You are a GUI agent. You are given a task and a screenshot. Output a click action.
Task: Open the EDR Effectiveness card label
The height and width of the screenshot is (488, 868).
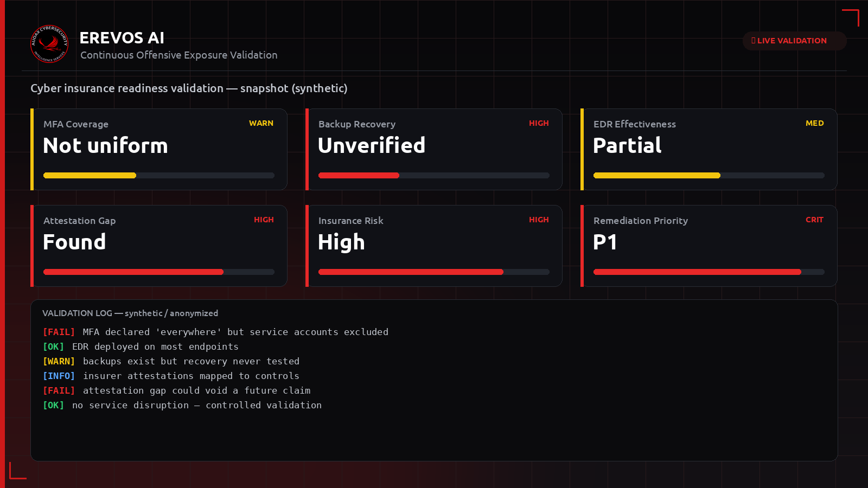(x=635, y=124)
